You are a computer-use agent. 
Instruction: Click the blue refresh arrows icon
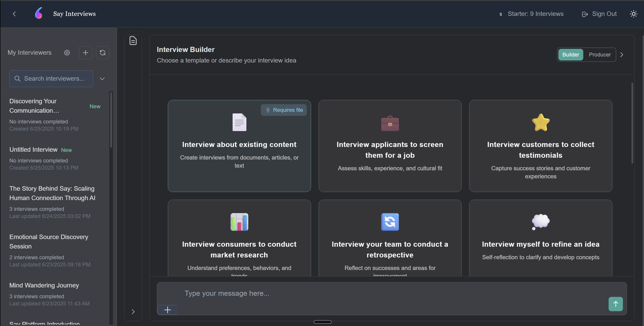coord(390,222)
